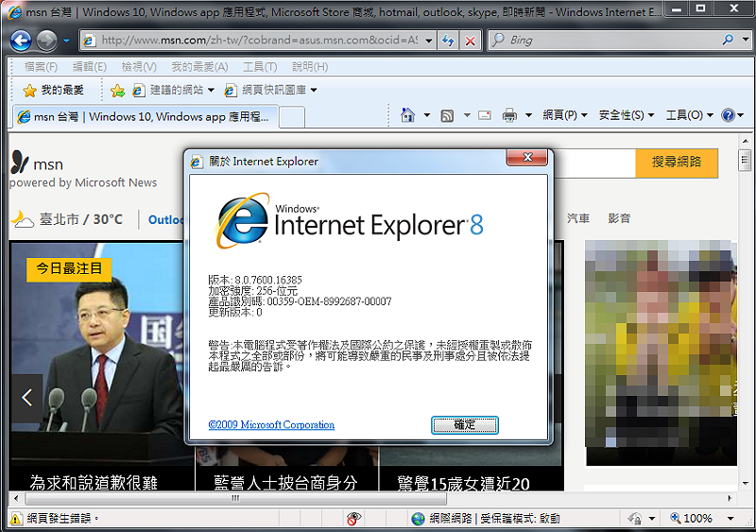Click the horizontal scrollbar thumb
Viewport: 756px width, 532px height.
[x=235, y=498]
